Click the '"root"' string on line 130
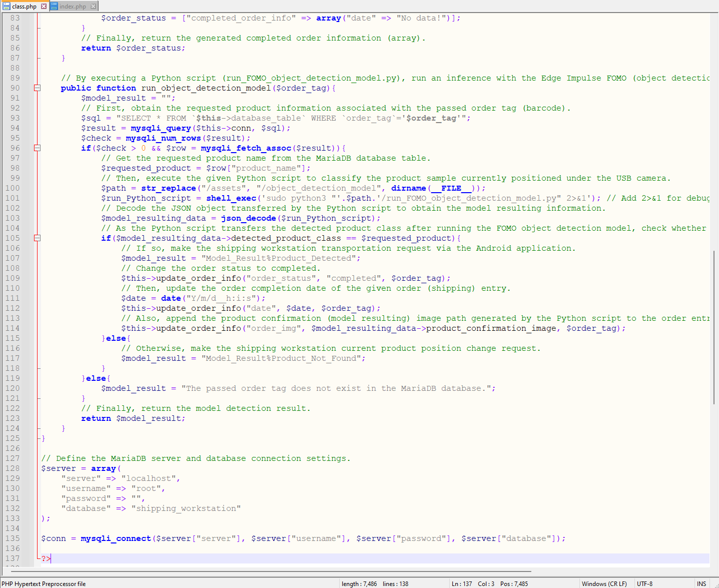This screenshot has width=719, height=588. click(146, 488)
